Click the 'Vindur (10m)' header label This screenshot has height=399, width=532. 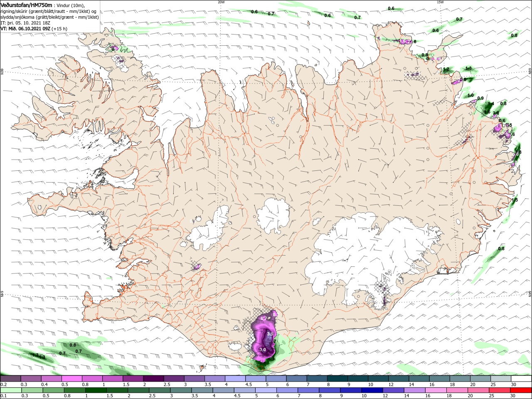coord(70,5)
